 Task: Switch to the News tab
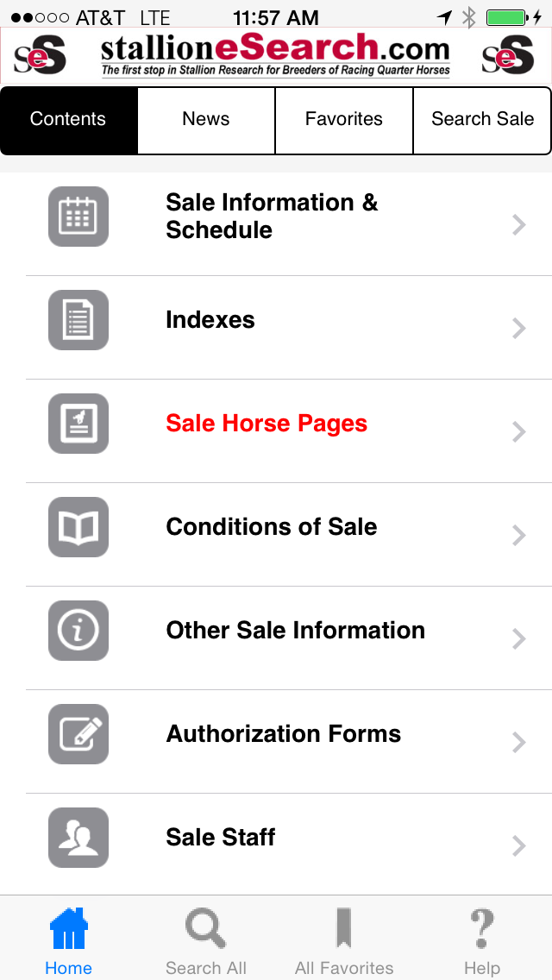[206, 120]
